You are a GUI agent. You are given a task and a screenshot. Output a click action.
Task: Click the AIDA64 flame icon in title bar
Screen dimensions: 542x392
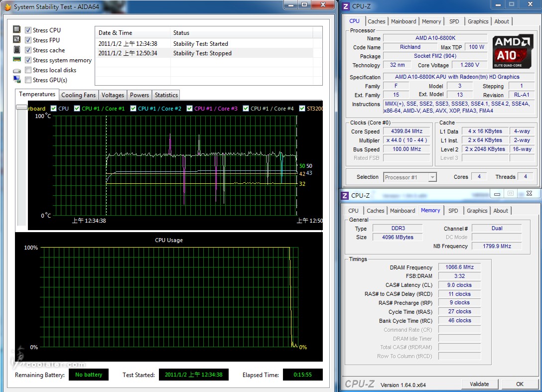click(7, 6)
